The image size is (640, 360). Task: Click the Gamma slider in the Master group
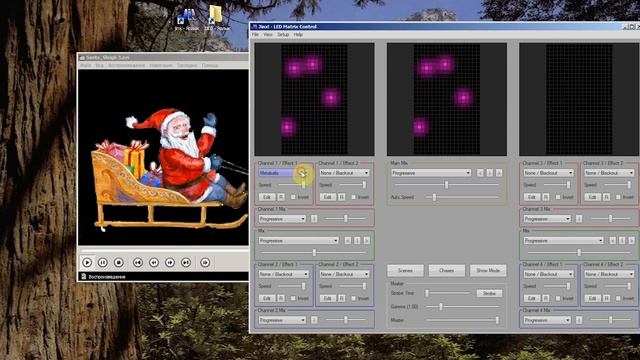(x=462, y=307)
